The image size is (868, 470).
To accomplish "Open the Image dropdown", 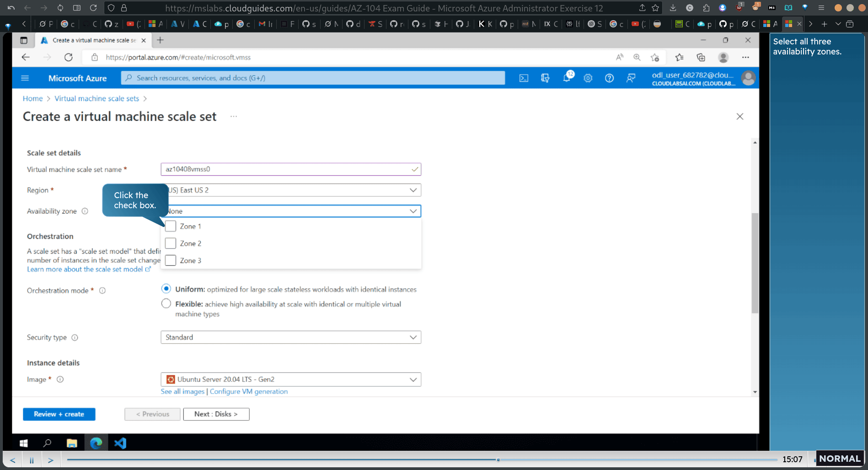I will [291, 379].
